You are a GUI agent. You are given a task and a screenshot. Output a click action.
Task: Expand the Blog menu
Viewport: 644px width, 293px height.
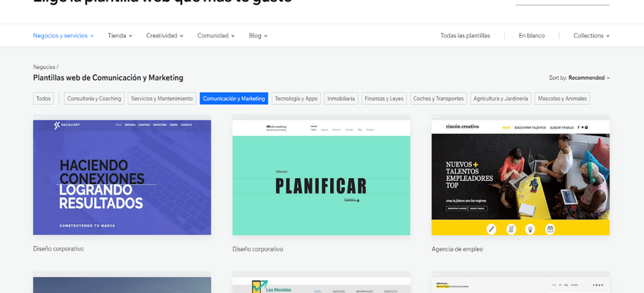pos(258,36)
